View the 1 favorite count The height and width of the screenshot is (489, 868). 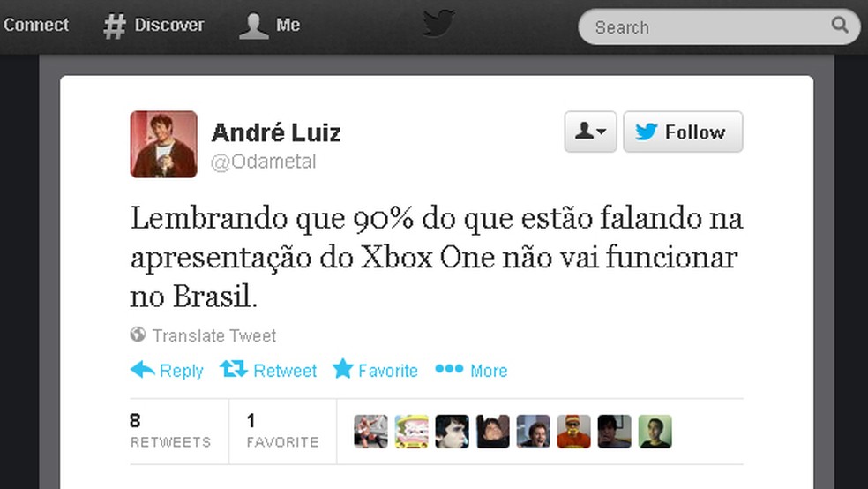[x=282, y=431]
